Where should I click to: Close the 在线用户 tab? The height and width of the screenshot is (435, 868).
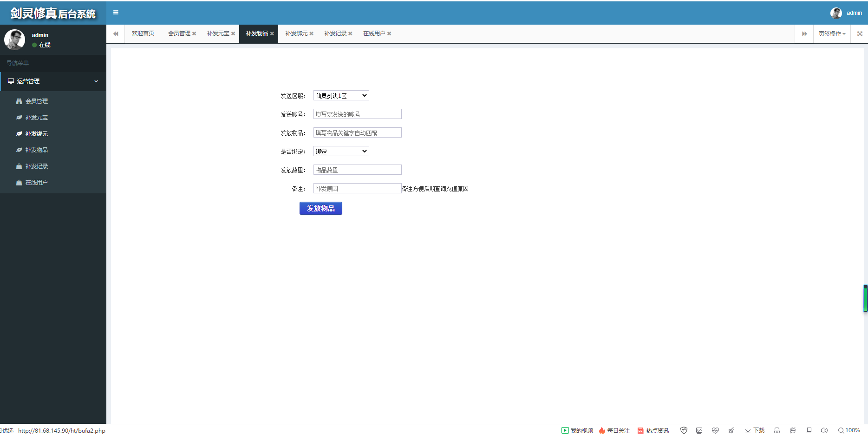pyautogui.click(x=389, y=33)
